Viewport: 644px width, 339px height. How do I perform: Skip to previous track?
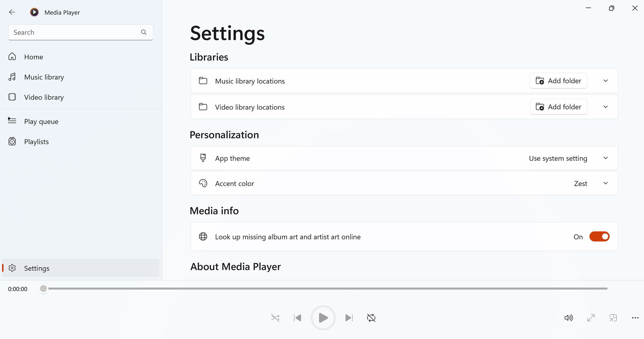tap(298, 318)
